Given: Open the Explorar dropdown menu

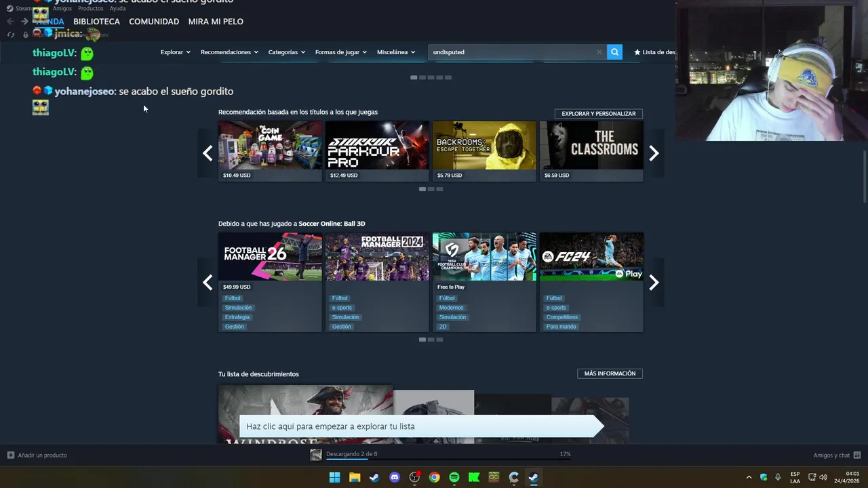Looking at the screenshot, I should (x=175, y=52).
